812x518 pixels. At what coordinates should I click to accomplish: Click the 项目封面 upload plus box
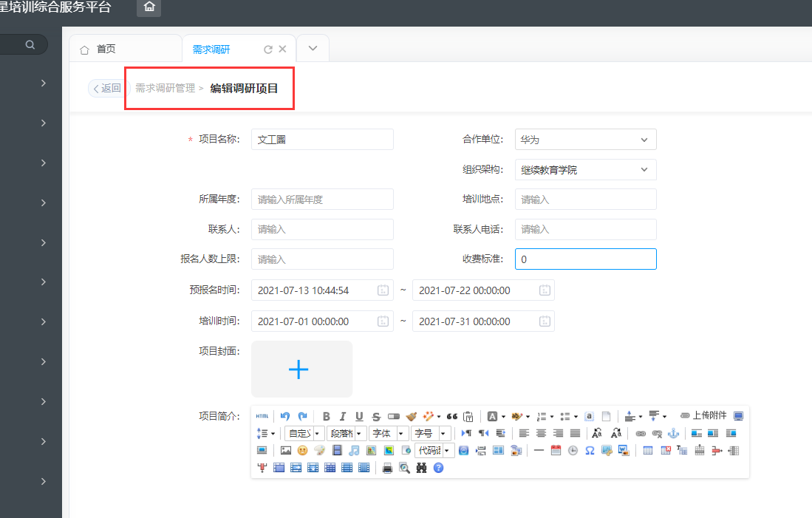pos(301,369)
